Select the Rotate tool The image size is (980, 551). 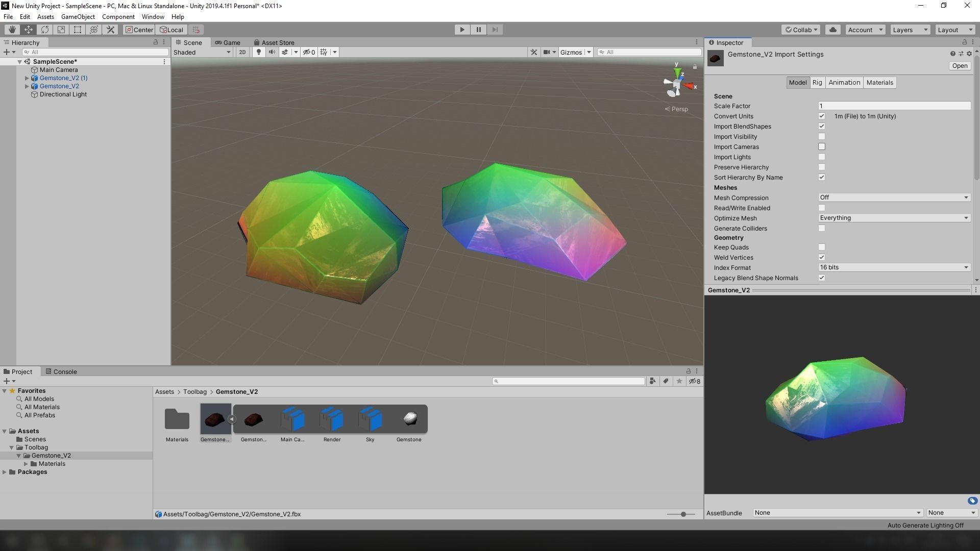click(45, 30)
